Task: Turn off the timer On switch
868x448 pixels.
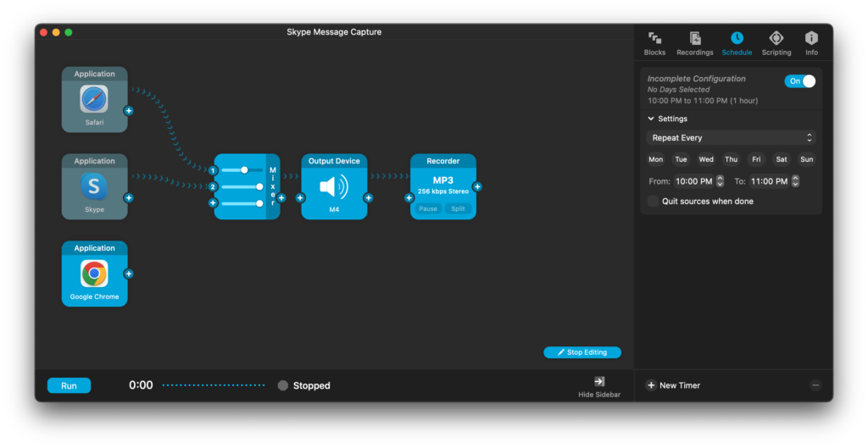Action: click(800, 81)
